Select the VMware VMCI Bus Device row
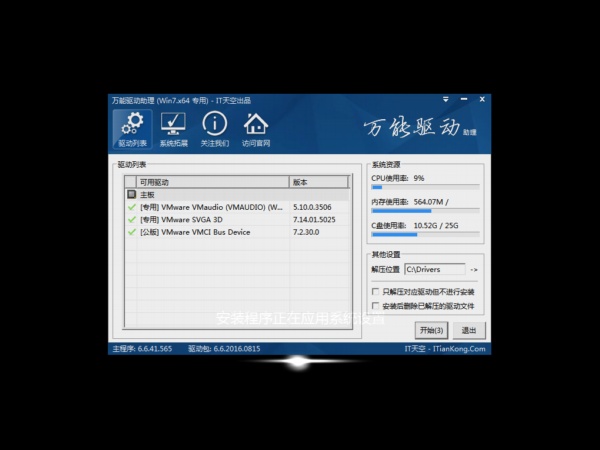Screen dimensions: 600x450 pyautogui.click(x=237, y=232)
